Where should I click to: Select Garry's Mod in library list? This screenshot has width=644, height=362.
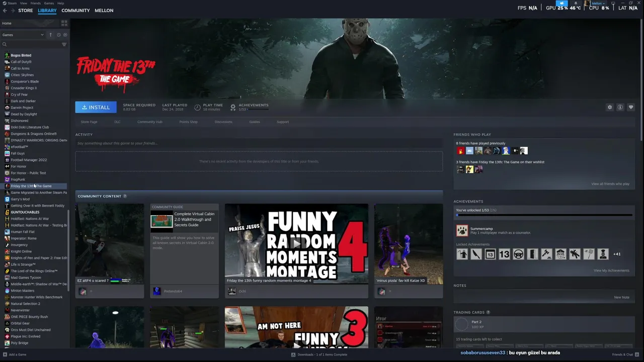click(x=20, y=199)
